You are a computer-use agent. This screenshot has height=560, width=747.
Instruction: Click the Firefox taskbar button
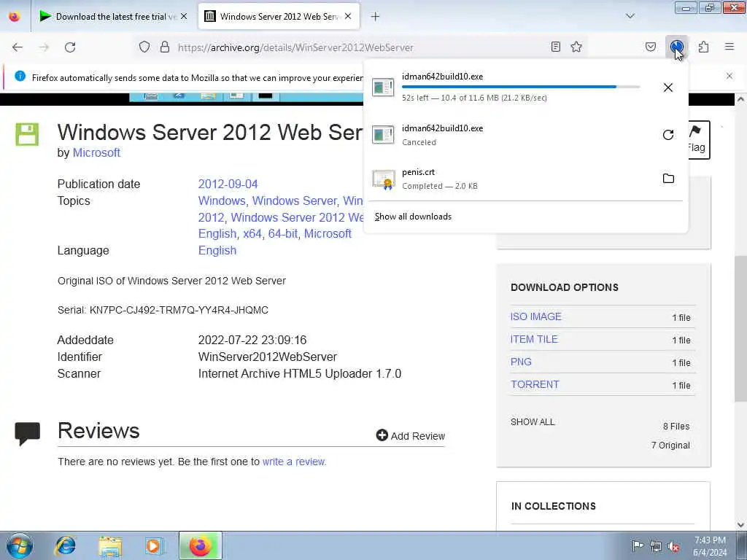point(201,545)
